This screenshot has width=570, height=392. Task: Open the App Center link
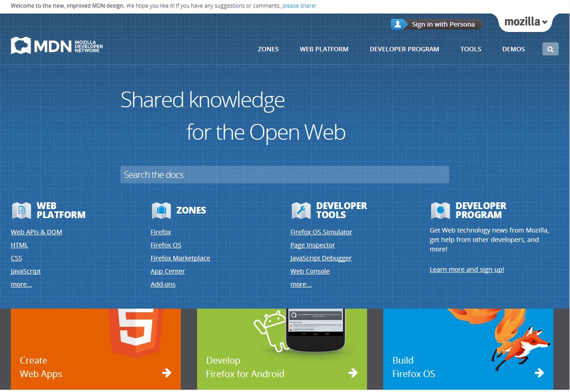[168, 271]
